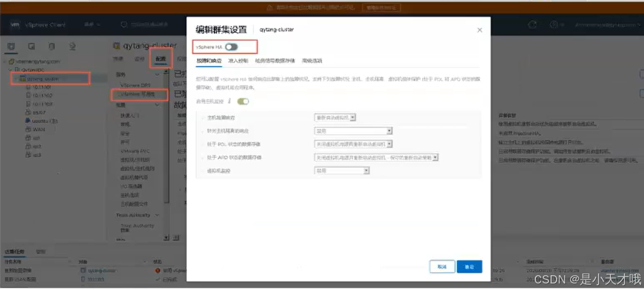Toggle the host monitoring switch in the dialog
644x290 pixels.
pyautogui.click(x=243, y=101)
